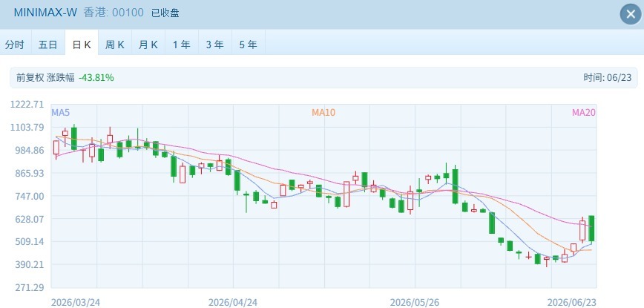Click the 865.93 price axis label
644x308 pixels.
tap(28, 174)
